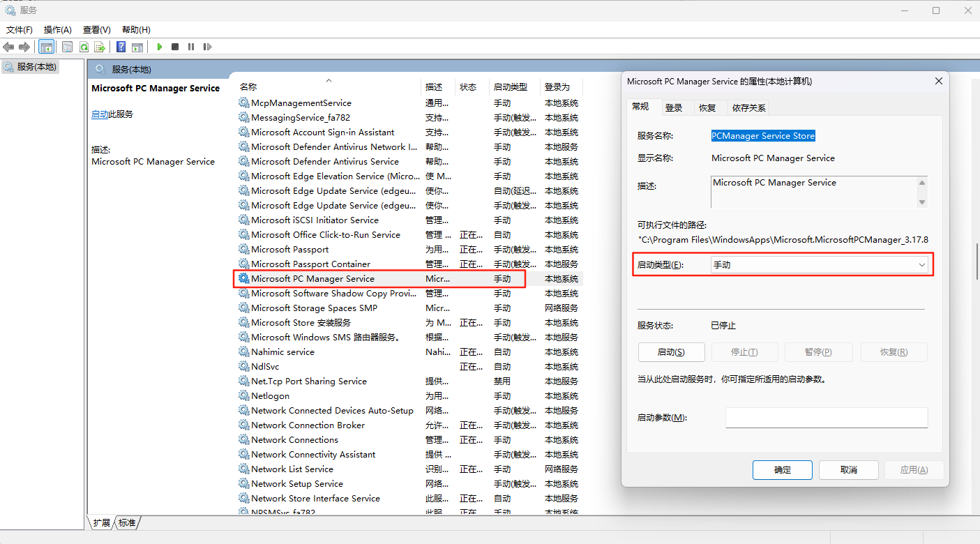Open the 文件(F) menu
This screenshot has width=980, height=544.
(20, 29)
